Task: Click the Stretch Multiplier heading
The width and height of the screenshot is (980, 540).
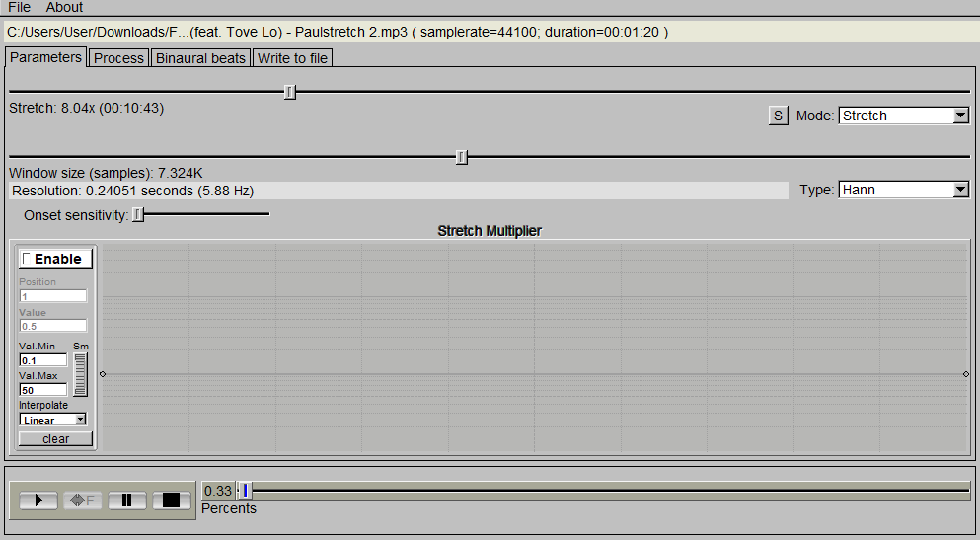Action: 490,231
